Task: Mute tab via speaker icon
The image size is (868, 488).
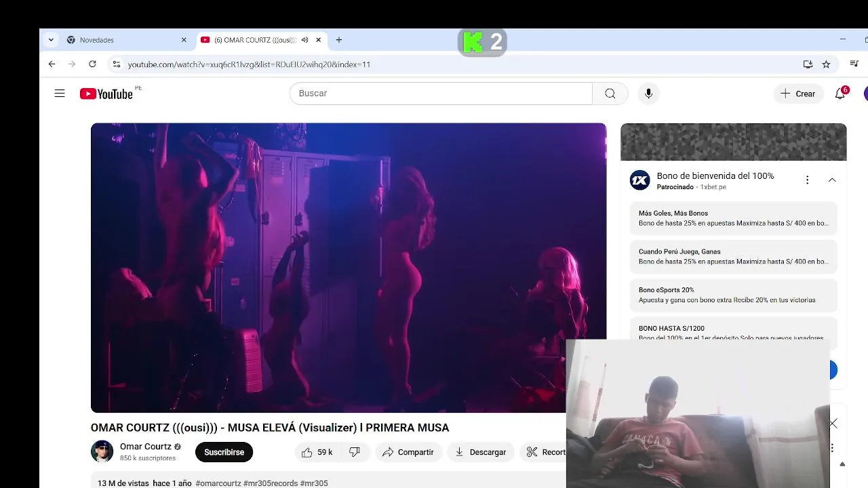Action: (304, 40)
